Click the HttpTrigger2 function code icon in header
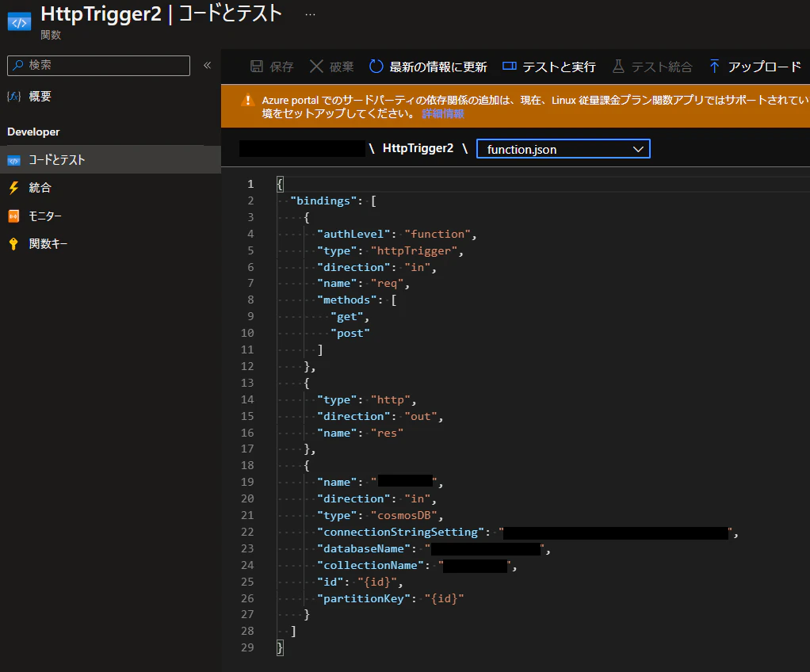 [19, 22]
